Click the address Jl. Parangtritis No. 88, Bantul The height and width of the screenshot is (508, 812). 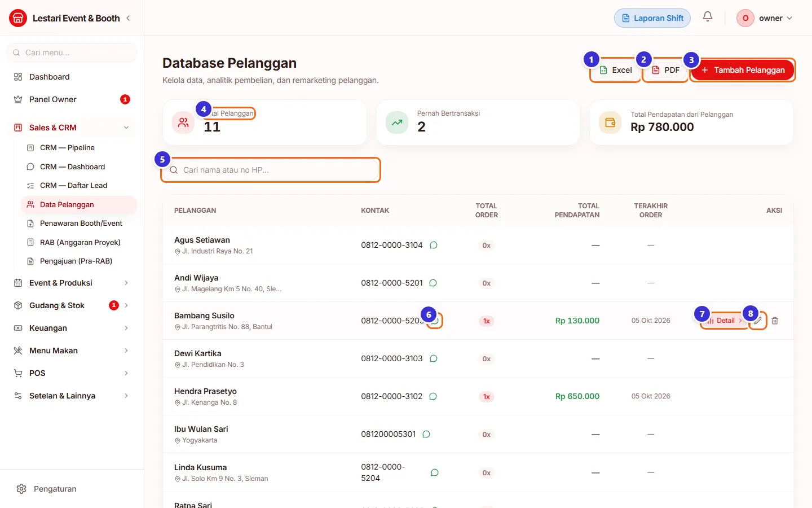(227, 327)
